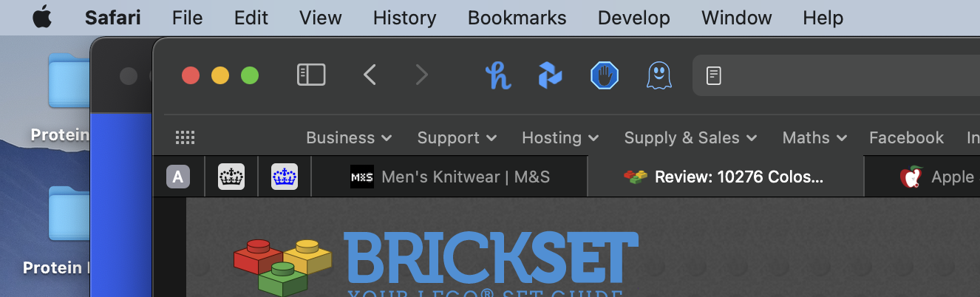Minimize the front Safari window
Viewport: 980px width, 297px height.
point(220,75)
